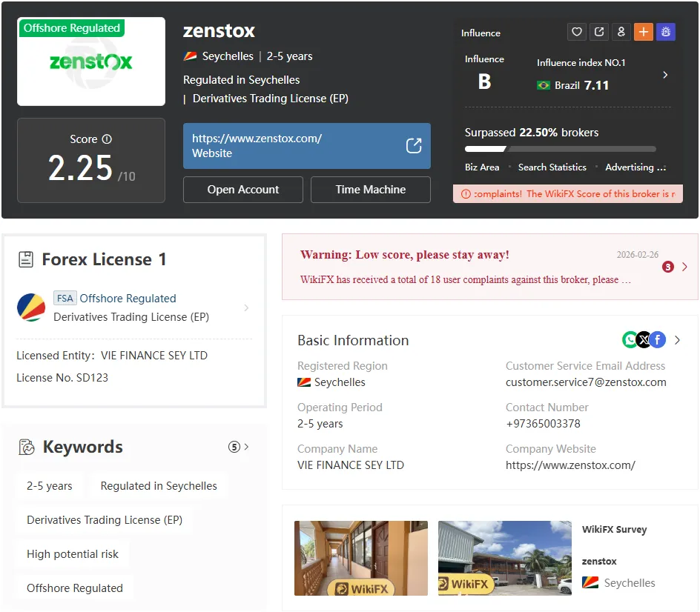Click the Surpassed brokers progress bar
Image resolution: width=700 pixels, height=612 pixels.
(561, 149)
